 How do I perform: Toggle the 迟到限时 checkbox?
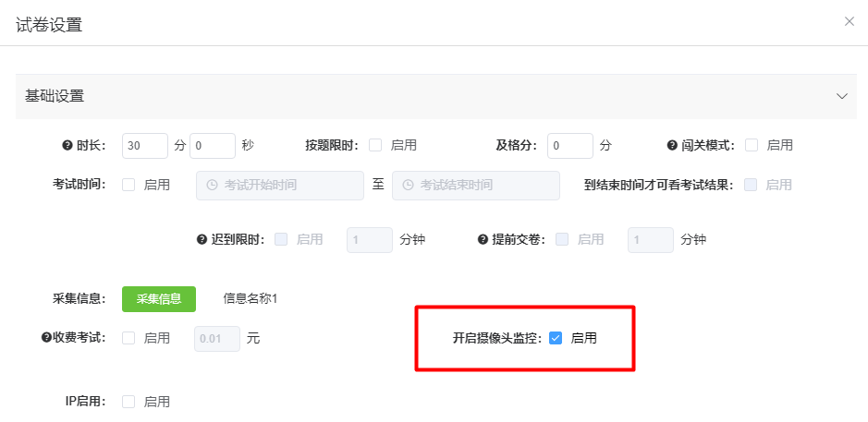281,239
